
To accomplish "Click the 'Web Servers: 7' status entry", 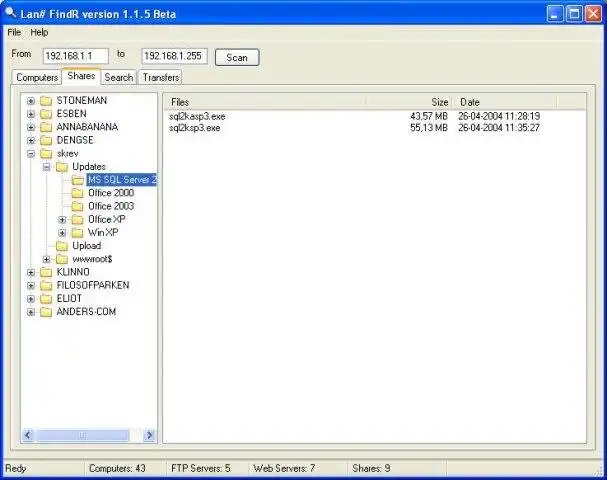I will [x=284, y=468].
